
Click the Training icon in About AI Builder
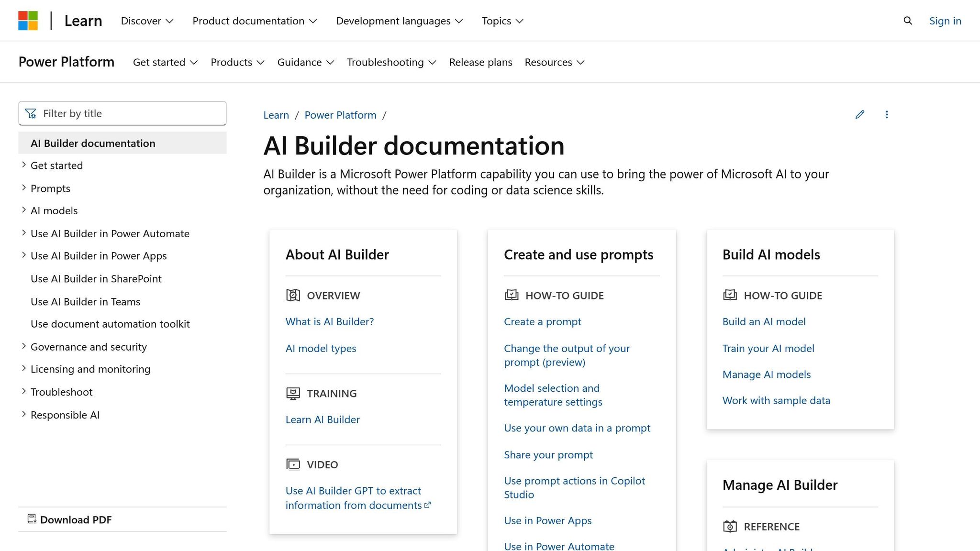293,393
